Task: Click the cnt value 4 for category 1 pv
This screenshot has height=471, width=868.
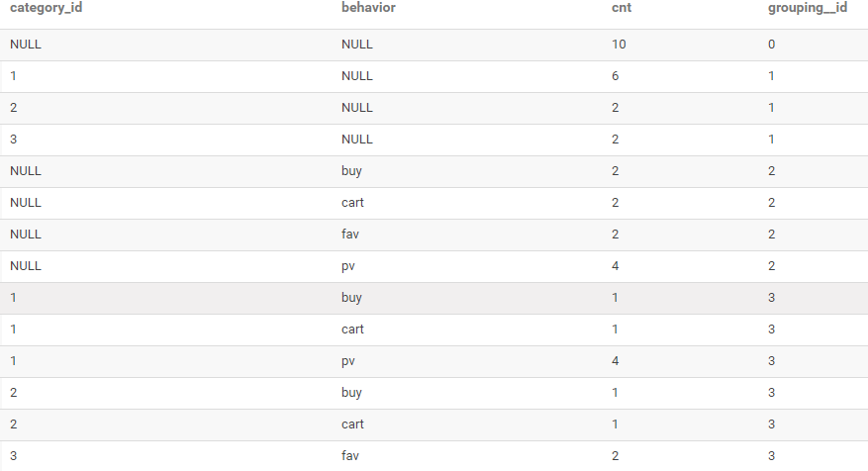Action: pos(616,361)
